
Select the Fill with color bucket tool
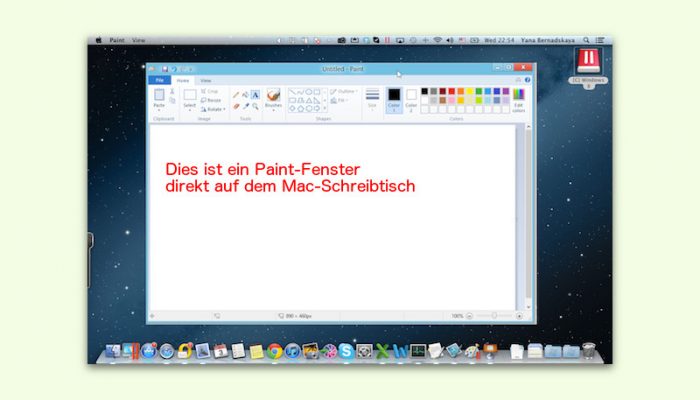246,95
